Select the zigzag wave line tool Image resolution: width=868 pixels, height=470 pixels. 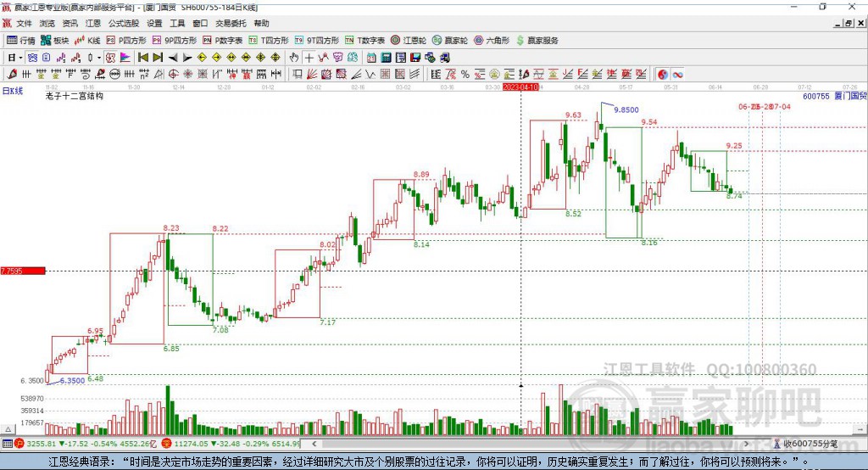pos(370,74)
